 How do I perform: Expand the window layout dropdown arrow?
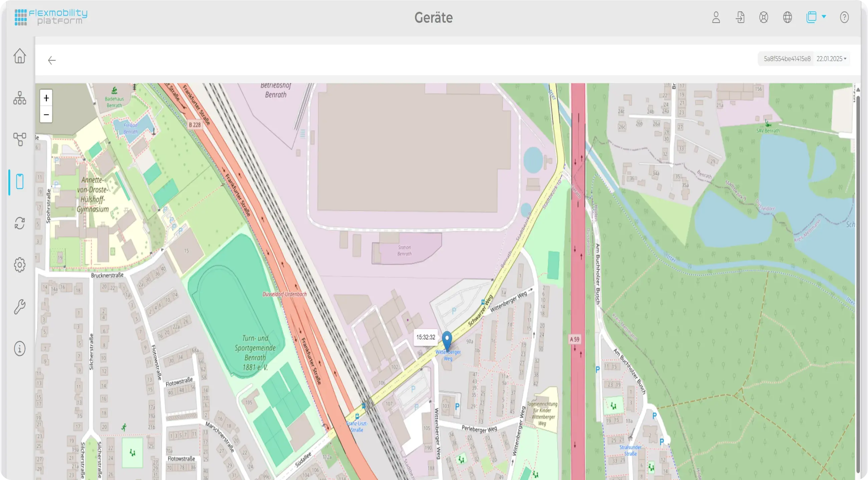coord(824,16)
